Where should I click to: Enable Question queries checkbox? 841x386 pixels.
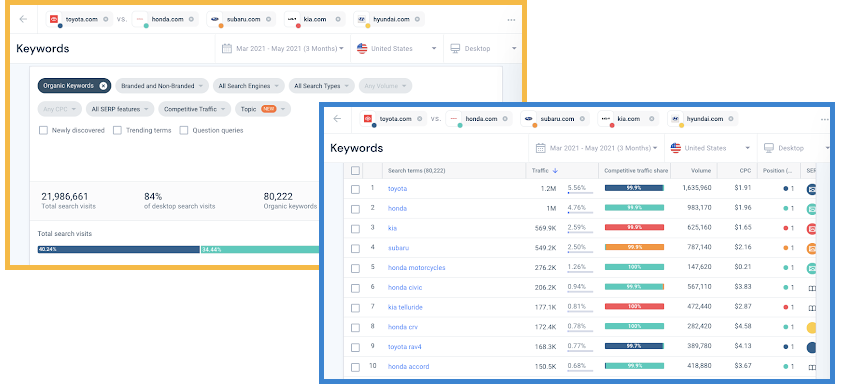[184, 130]
